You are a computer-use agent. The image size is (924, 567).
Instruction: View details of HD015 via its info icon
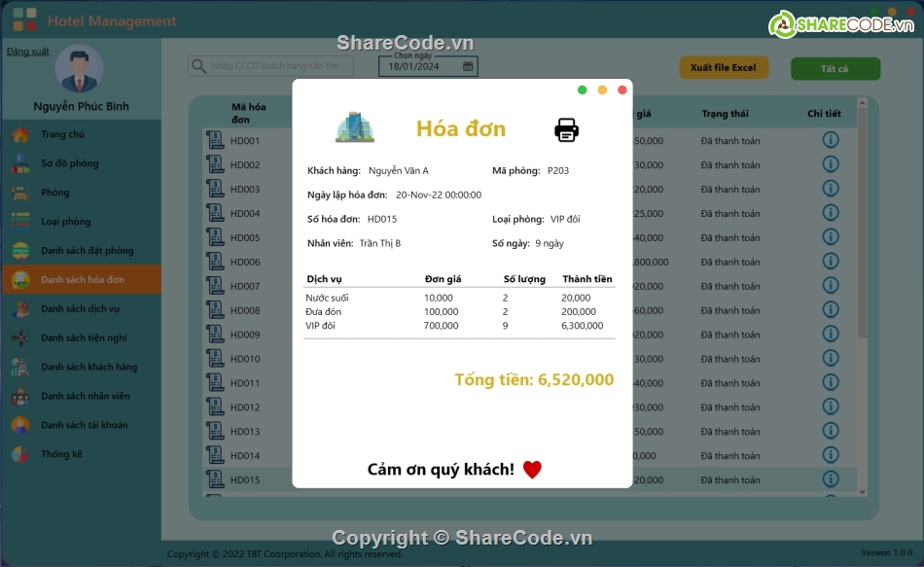pyautogui.click(x=830, y=479)
